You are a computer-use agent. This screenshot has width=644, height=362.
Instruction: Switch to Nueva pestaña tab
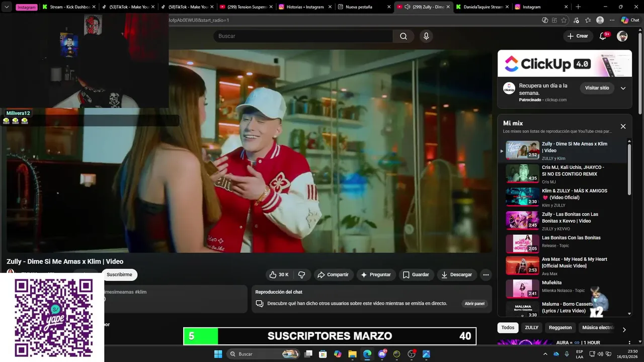(x=364, y=7)
